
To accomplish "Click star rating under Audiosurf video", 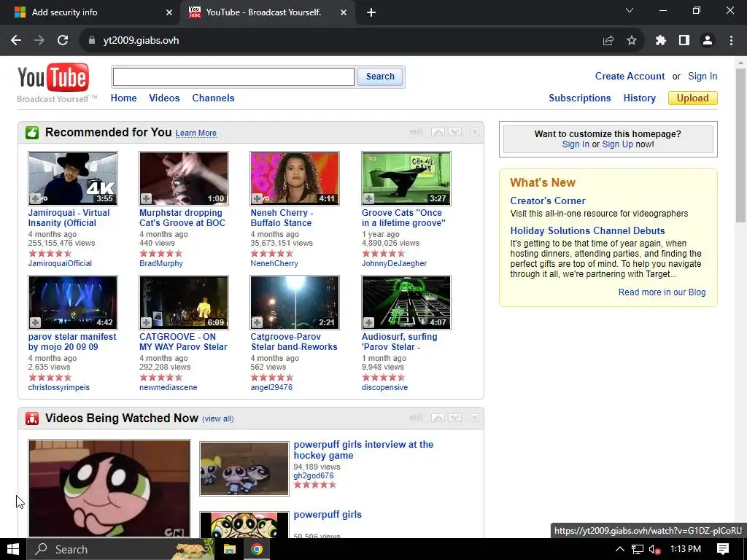I will point(384,378).
